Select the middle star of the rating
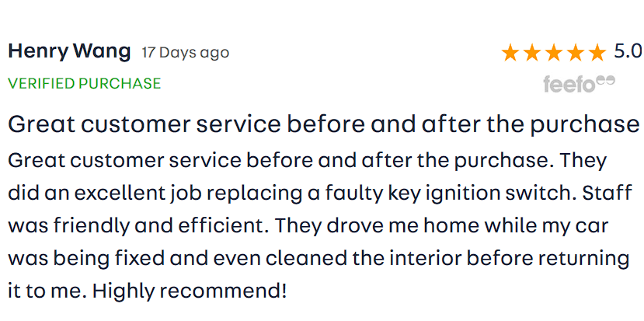This screenshot has width=644, height=321. (554, 53)
